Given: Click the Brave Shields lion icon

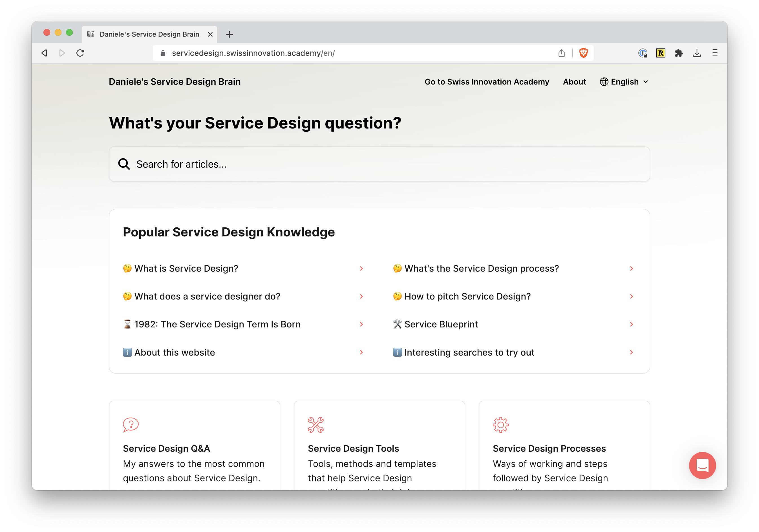Looking at the screenshot, I should [x=583, y=53].
